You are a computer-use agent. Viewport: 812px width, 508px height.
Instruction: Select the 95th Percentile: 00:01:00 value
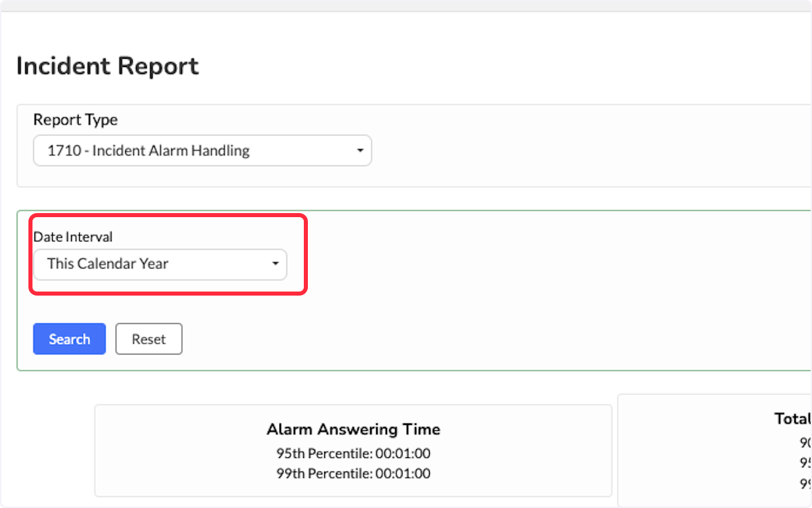click(353, 453)
